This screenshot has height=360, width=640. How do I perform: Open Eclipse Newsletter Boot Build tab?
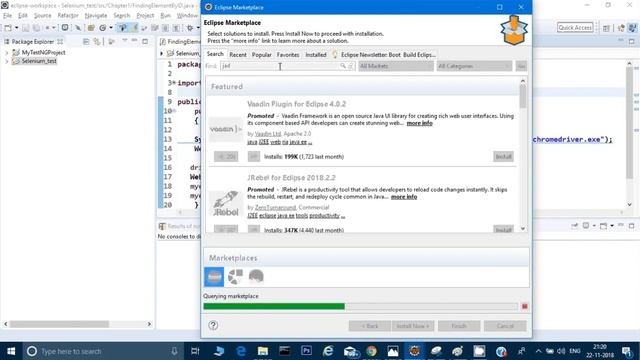click(x=384, y=55)
